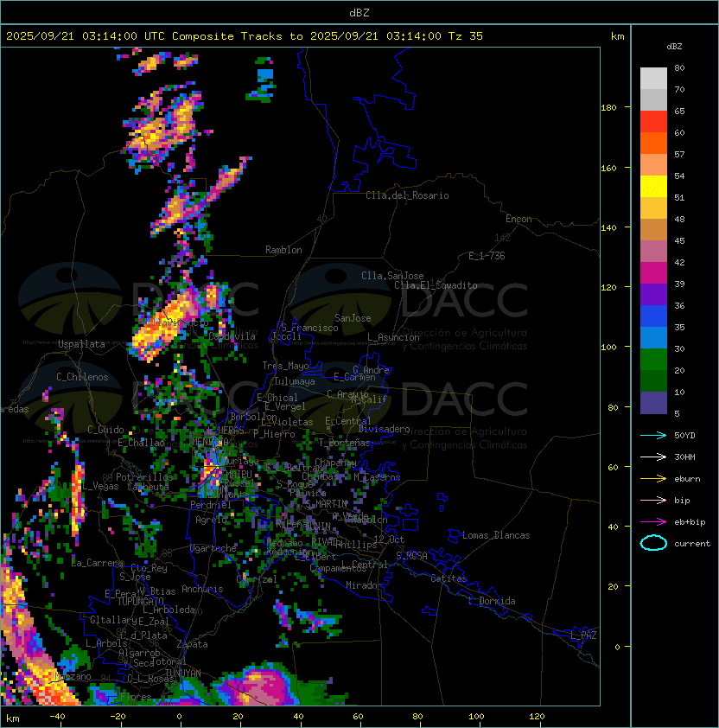Click the 'L_Dormida' map label
The height and width of the screenshot is (728, 719).
point(492,601)
